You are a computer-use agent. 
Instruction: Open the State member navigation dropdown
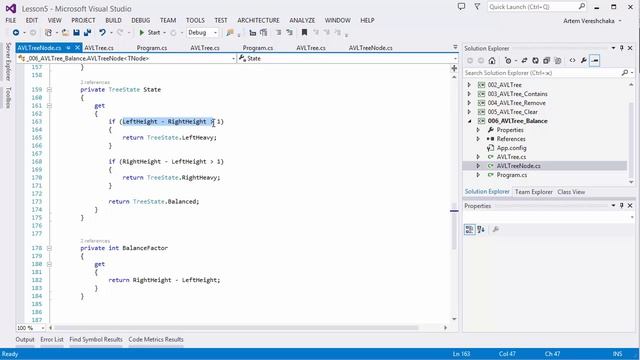coord(455,58)
